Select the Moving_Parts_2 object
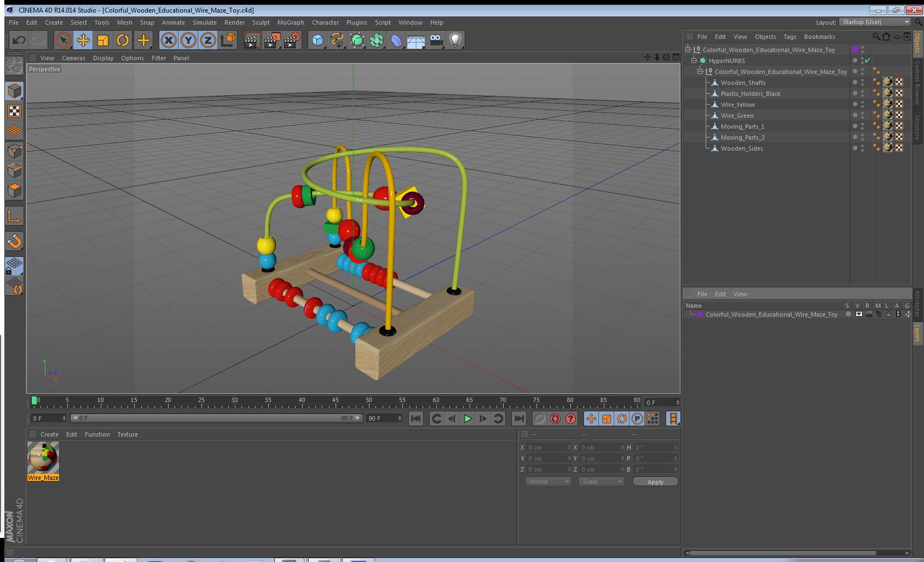924x562 pixels. coord(742,137)
